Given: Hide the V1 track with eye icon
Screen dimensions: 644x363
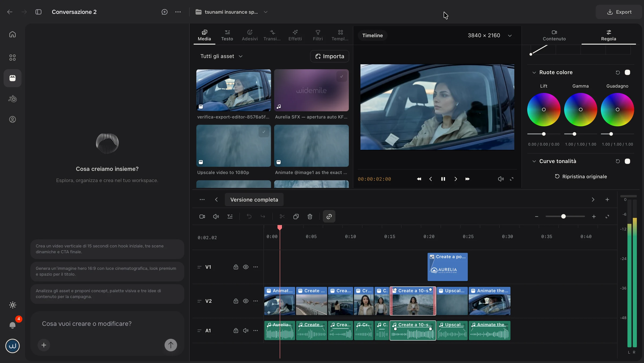Looking at the screenshot, I should (x=246, y=267).
